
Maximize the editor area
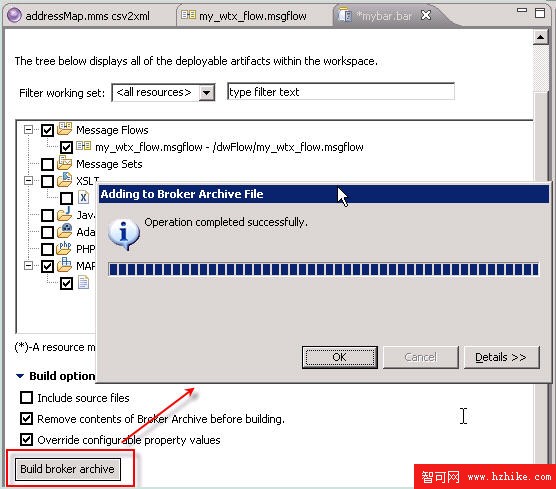[x=540, y=13]
